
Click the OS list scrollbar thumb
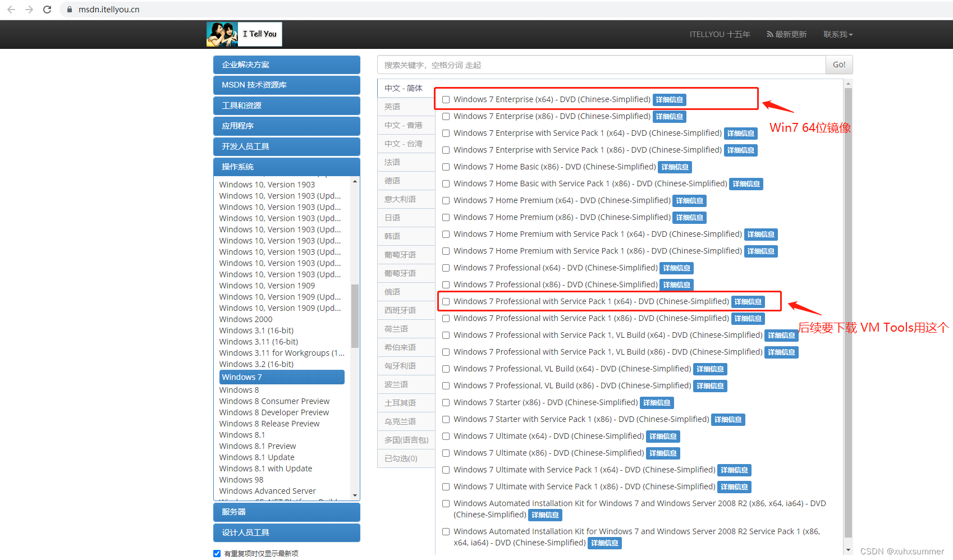[x=355, y=316]
